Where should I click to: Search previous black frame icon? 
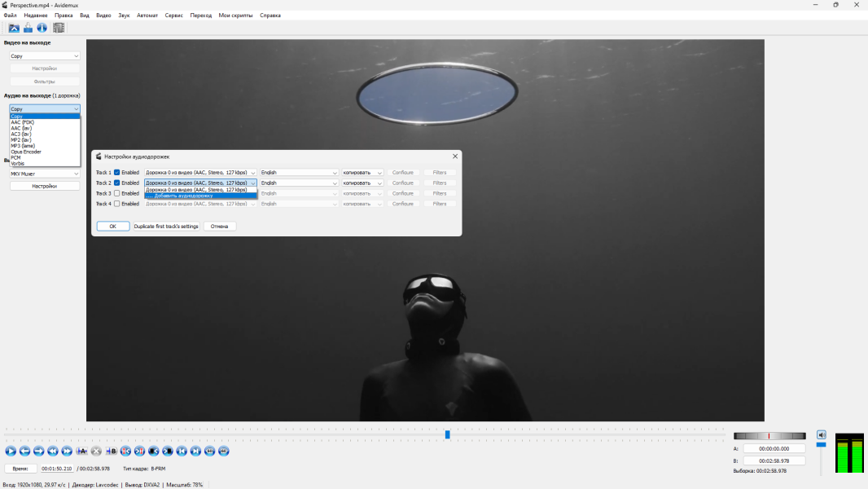[154, 452]
